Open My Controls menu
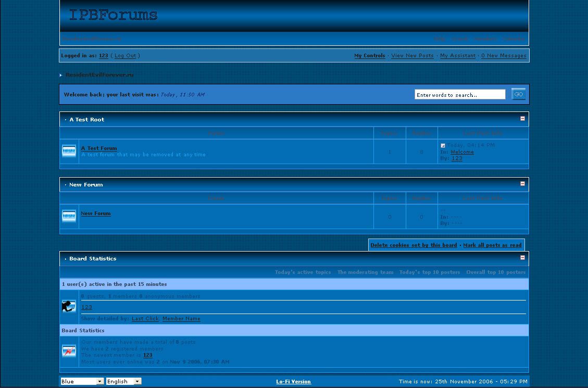Image resolution: width=588 pixels, height=388 pixels. click(x=369, y=56)
